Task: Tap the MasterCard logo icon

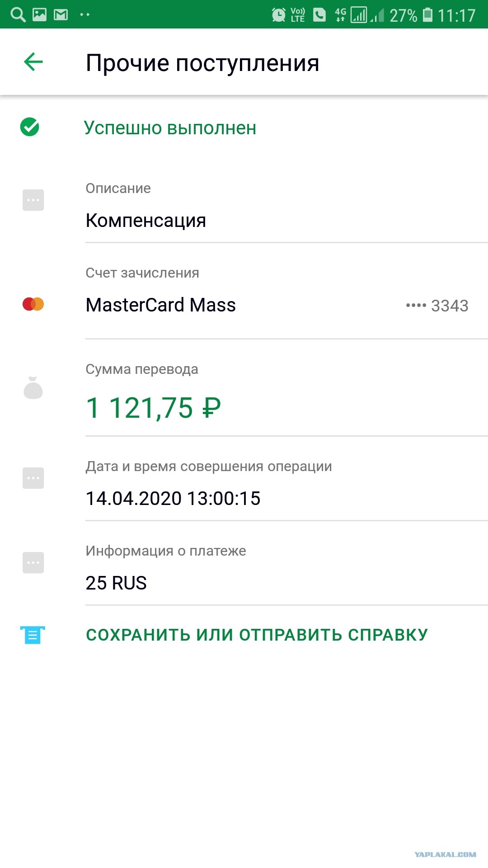Action: point(33,304)
